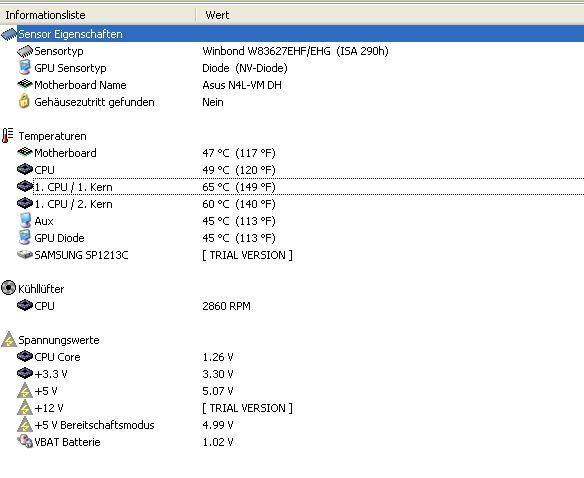Click the CPU Core chip icon

[25, 357]
